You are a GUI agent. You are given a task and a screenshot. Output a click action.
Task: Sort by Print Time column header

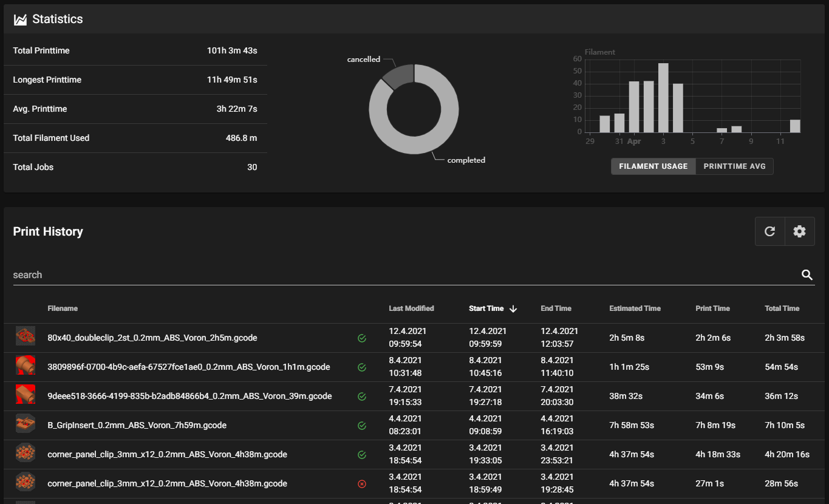tap(712, 308)
